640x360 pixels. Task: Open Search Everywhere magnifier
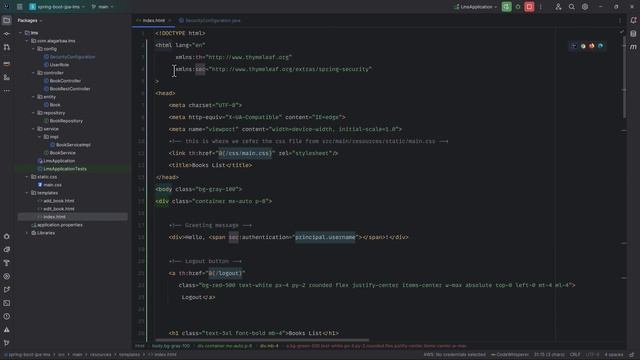click(x=571, y=7)
